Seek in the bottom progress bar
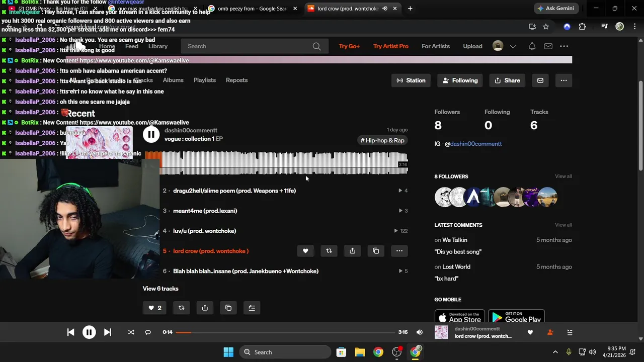644x362 pixels. pos(285,332)
